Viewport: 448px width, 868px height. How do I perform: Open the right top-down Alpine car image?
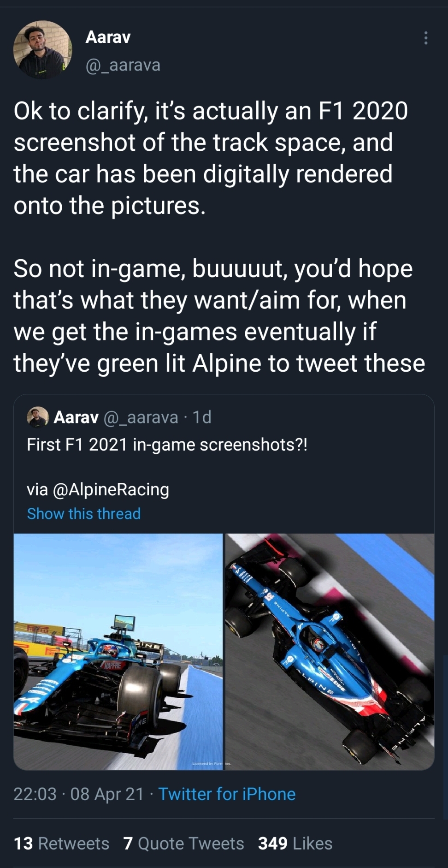(x=330, y=652)
